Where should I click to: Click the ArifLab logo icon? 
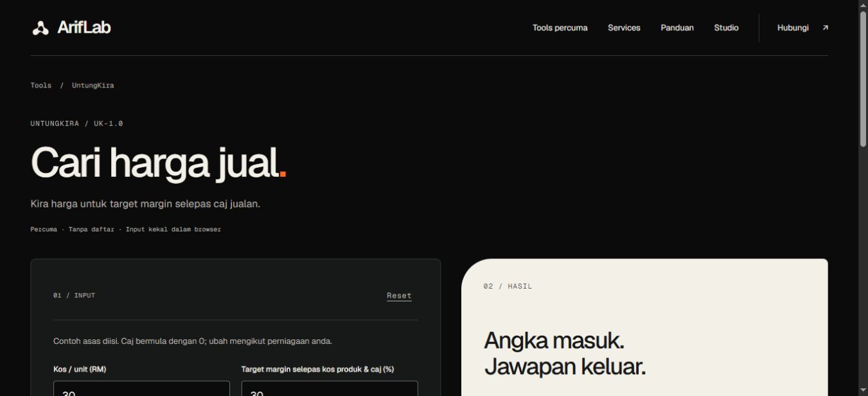(40, 28)
